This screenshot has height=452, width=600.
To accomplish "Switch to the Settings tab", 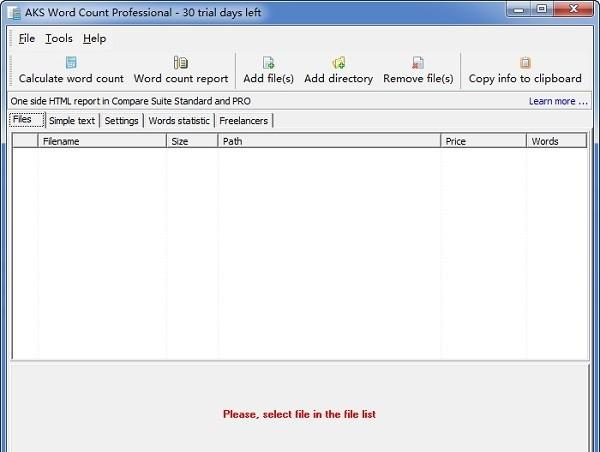I will pyautogui.click(x=121, y=121).
